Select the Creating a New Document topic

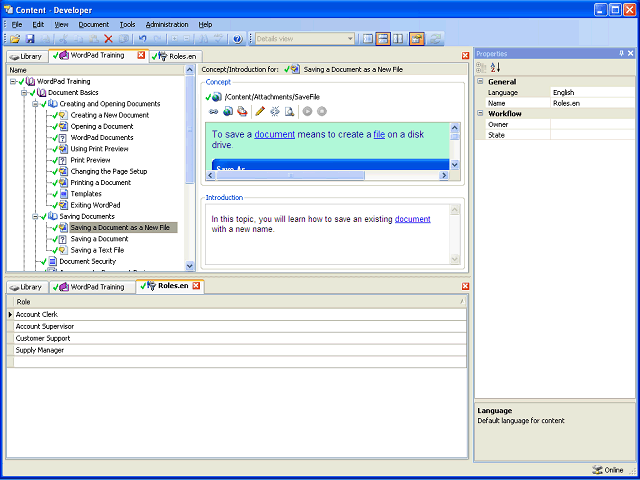(x=109, y=115)
